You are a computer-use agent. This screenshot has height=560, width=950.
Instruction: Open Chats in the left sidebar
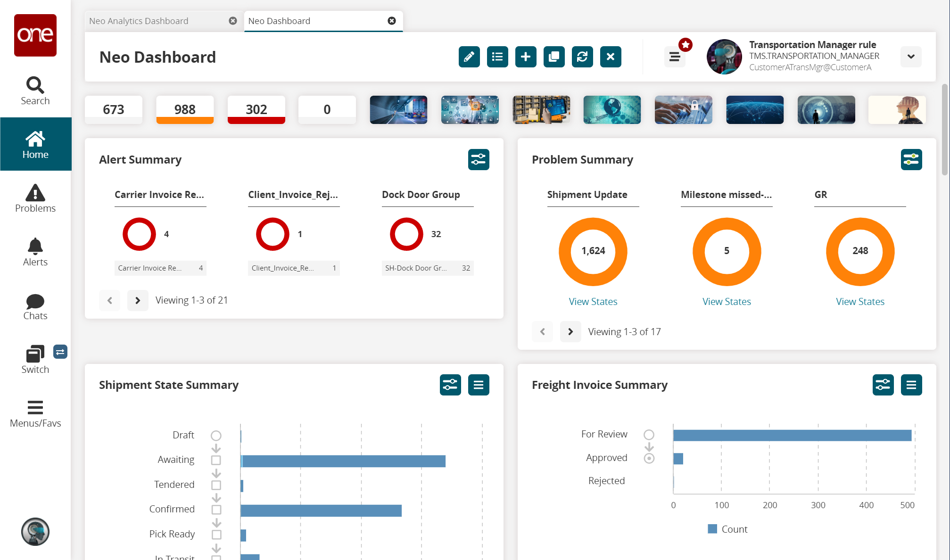(35, 306)
